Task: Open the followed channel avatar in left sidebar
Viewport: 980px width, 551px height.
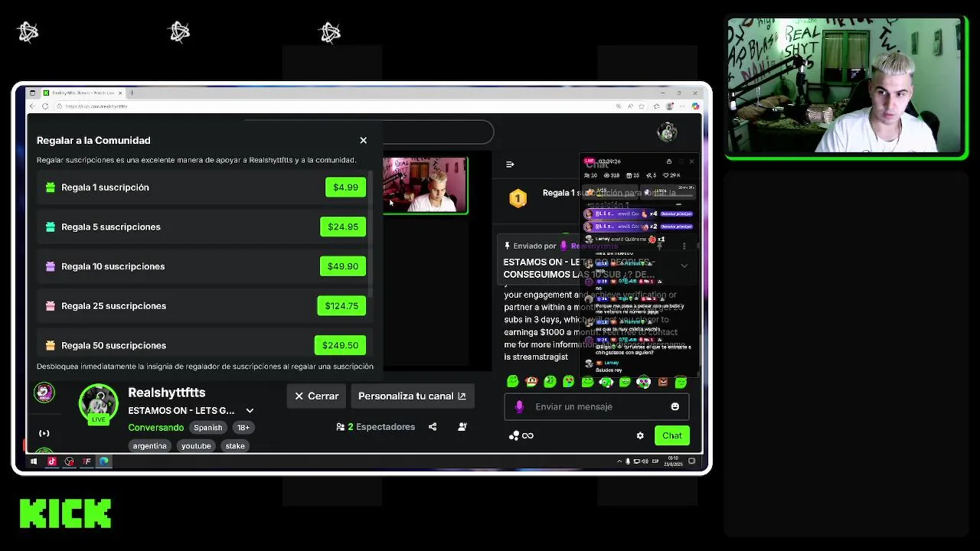Action: coord(44,393)
